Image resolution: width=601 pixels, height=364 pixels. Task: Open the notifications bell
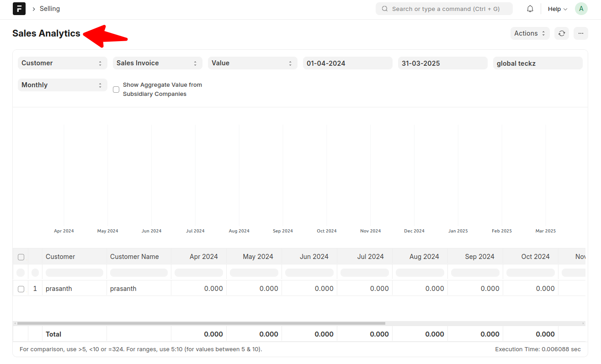coord(530,9)
